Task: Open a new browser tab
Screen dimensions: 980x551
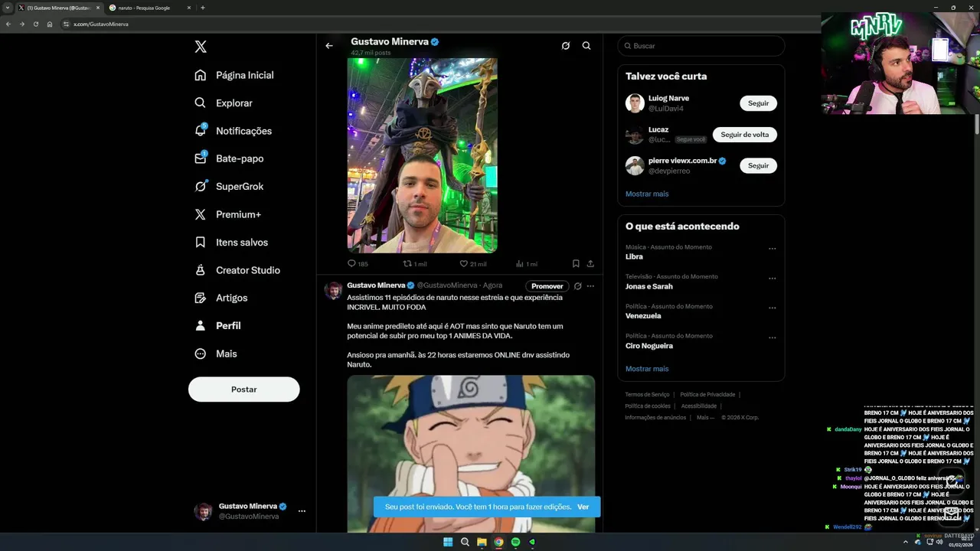Action: point(202,8)
